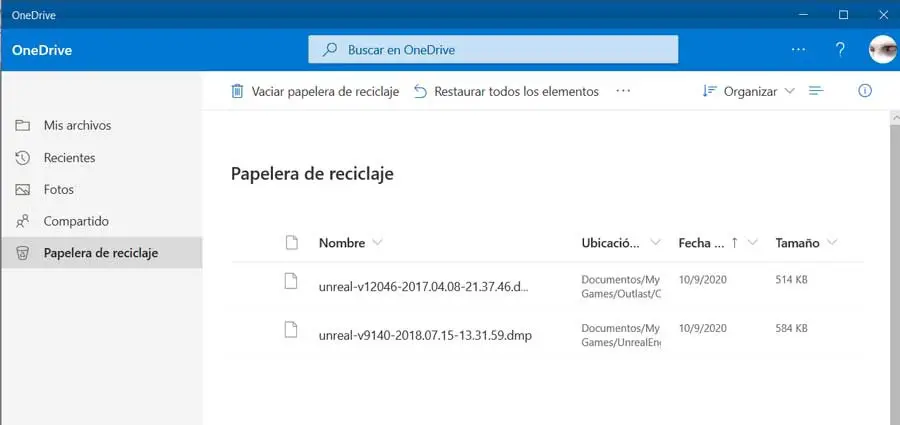Open Fecha column dropdown chevron

(752, 243)
